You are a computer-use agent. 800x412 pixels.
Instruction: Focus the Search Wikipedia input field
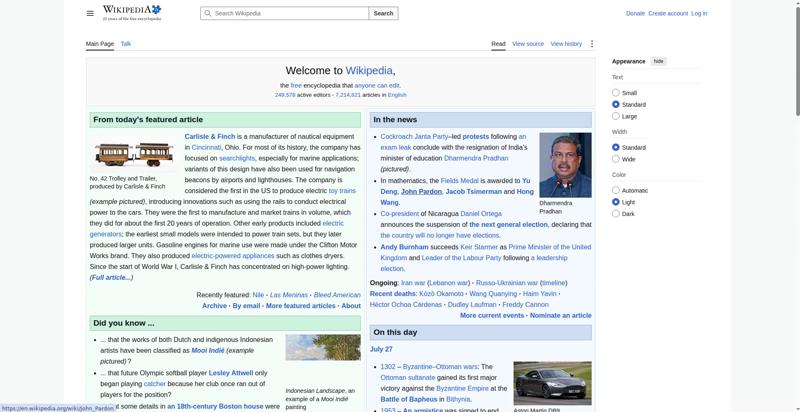click(284, 13)
